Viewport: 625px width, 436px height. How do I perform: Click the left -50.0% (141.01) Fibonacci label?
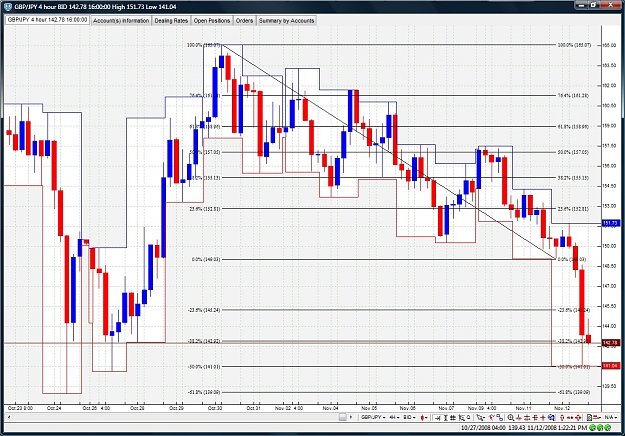[x=204, y=367]
